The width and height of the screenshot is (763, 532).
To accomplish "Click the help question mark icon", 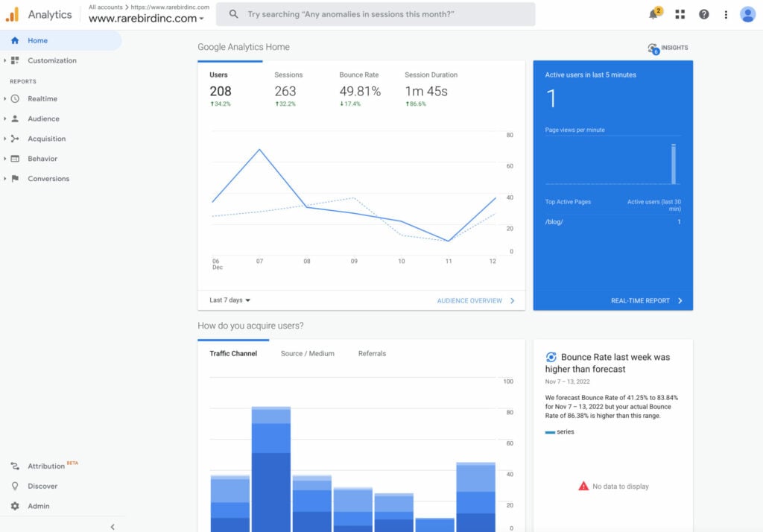I will (703, 14).
